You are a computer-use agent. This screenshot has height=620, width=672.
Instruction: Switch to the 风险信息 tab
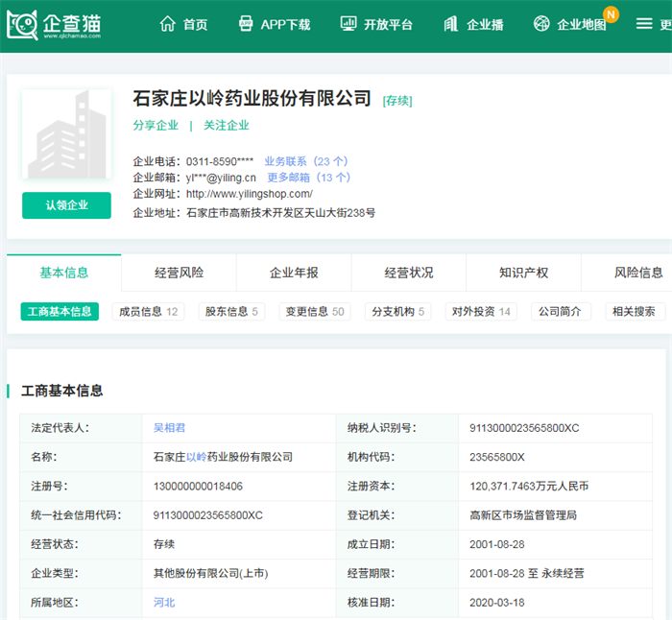(x=638, y=273)
